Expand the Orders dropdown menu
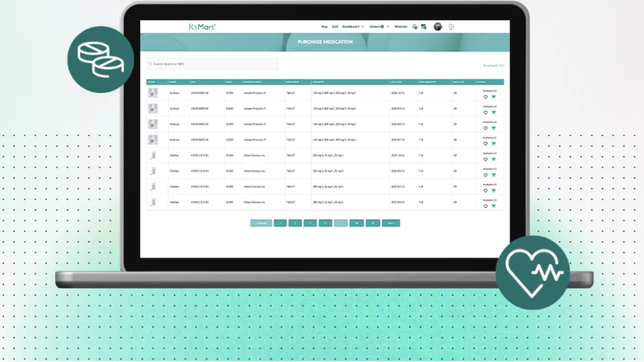Screen dimensions: 644x362 [379, 27]
